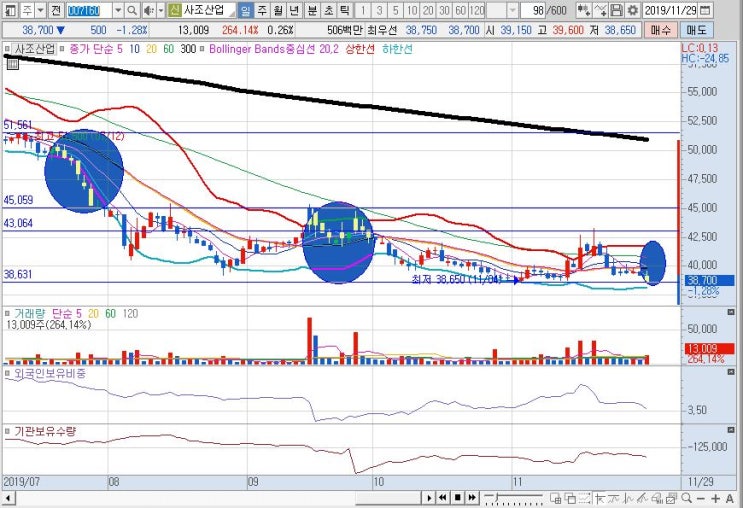Select the daily chart tab 일
The width and height of the screenshot is (743, 508).
[245, 10]
